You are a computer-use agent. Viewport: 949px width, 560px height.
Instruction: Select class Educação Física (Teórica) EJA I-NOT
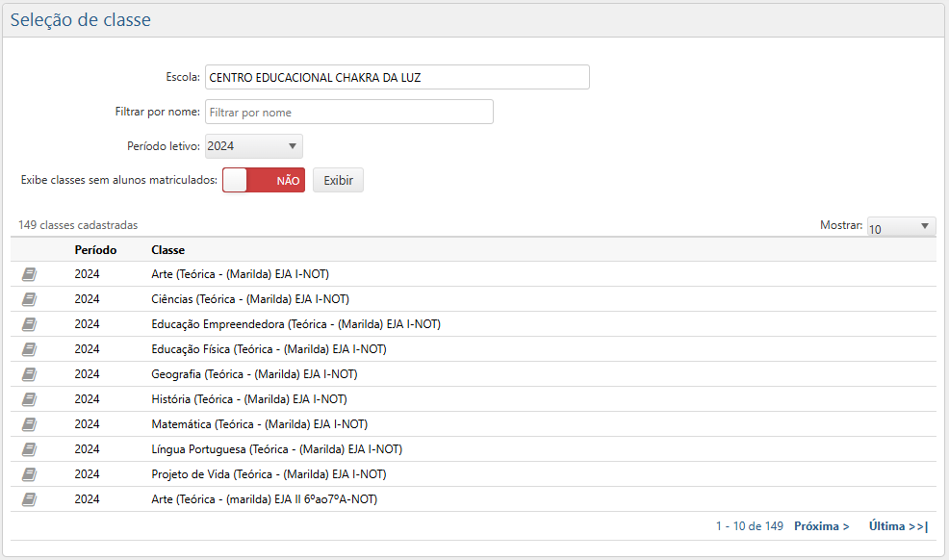269,349
